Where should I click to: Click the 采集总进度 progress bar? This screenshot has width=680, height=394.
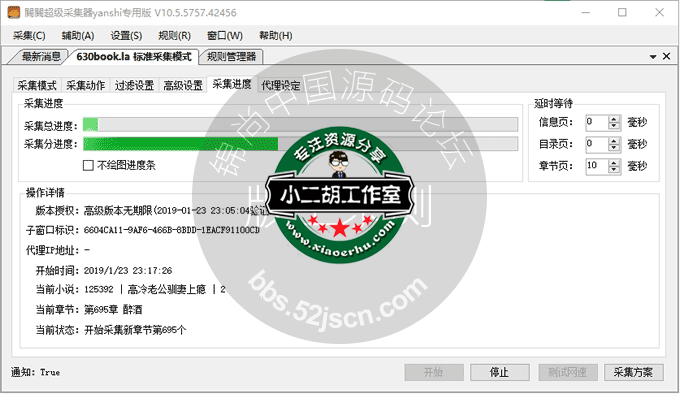coord(301,125)
